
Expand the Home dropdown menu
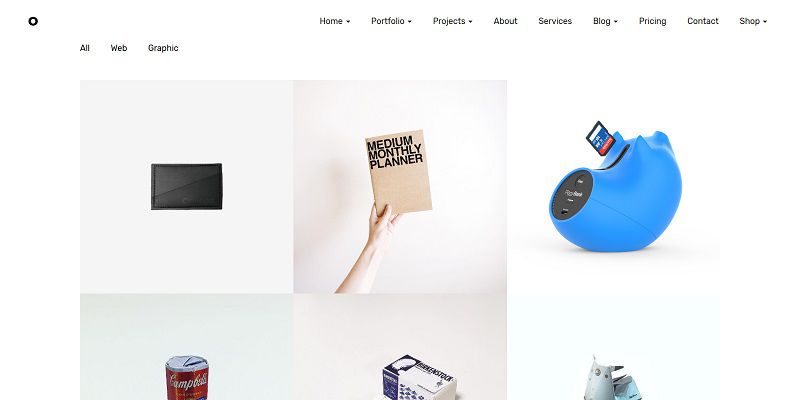(335, 21)
